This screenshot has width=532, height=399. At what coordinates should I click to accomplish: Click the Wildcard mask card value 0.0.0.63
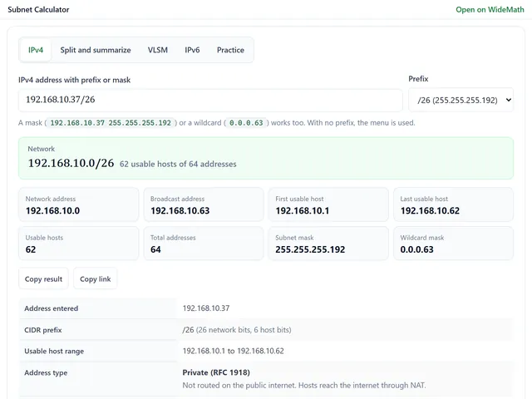click(x=416, y=249)
